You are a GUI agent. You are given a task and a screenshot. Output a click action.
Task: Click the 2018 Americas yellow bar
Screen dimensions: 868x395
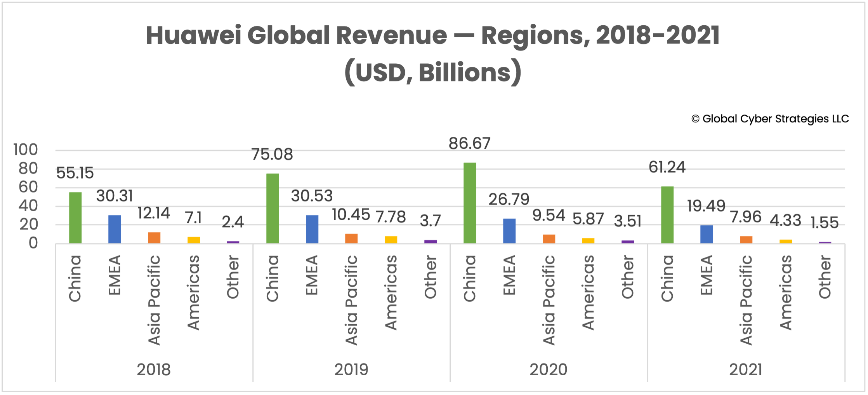(194, 240)
